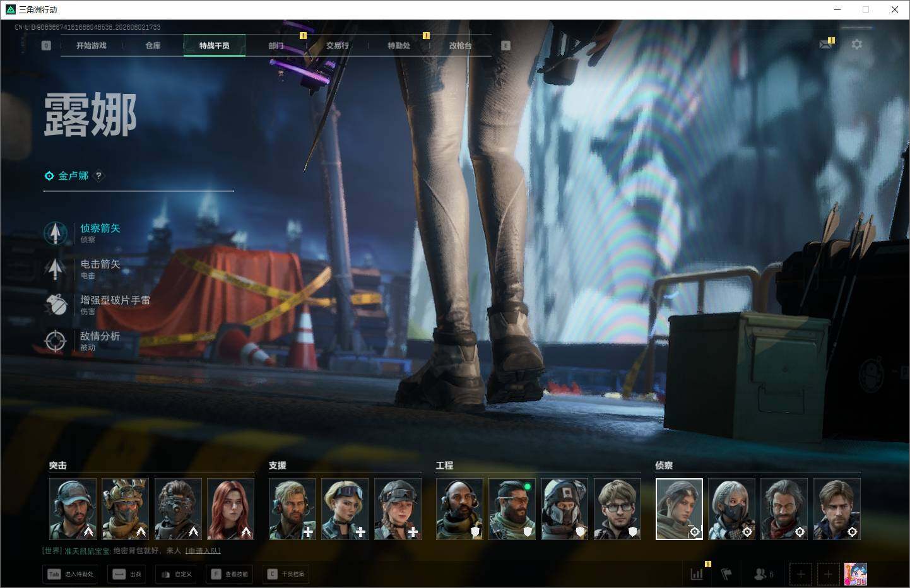Click the first empty squad slot plus
910x588 pixels.
(x=801, y=574)
